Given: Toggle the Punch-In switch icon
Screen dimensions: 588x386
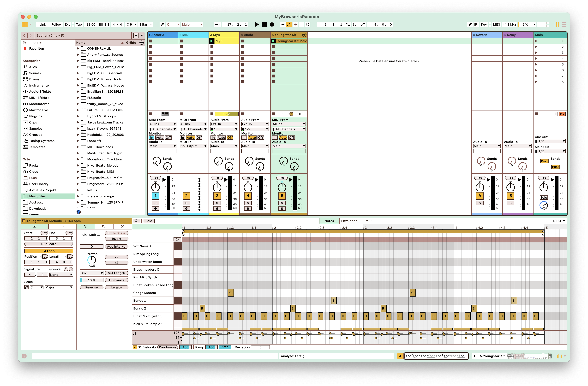Looking at the screenshot, I should point(348,24).
